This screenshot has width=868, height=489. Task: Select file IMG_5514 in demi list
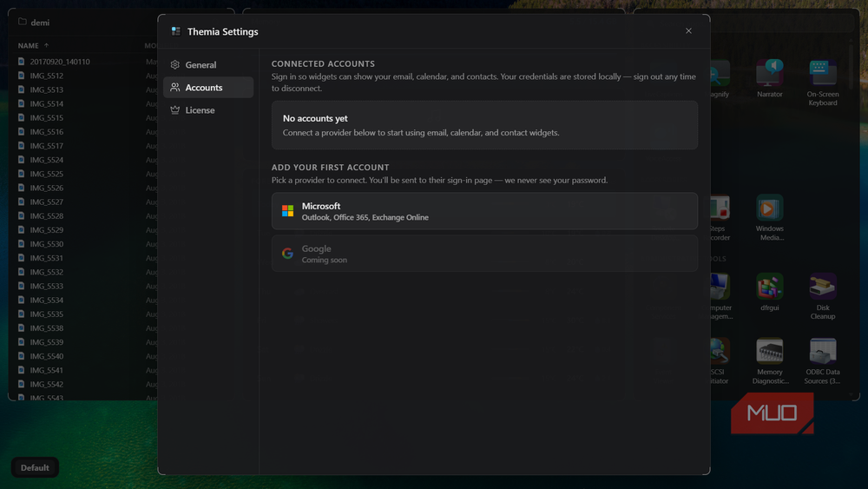(47, 103)
